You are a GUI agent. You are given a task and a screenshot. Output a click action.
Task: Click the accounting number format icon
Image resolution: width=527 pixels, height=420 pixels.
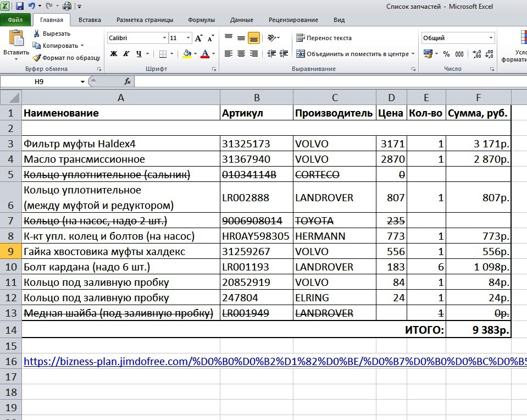tap(428, 54)
